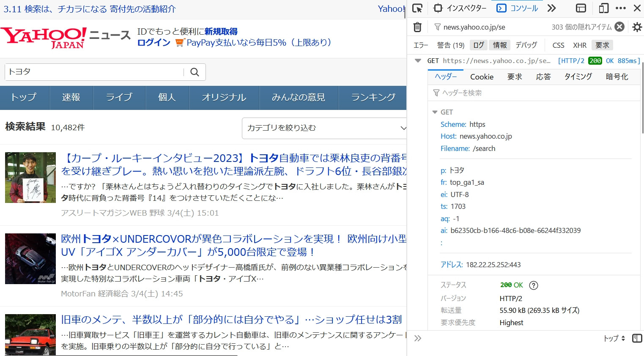Click the devtools panel vertical scrollbar
644x356 pixels.
[x=642, y=97]
